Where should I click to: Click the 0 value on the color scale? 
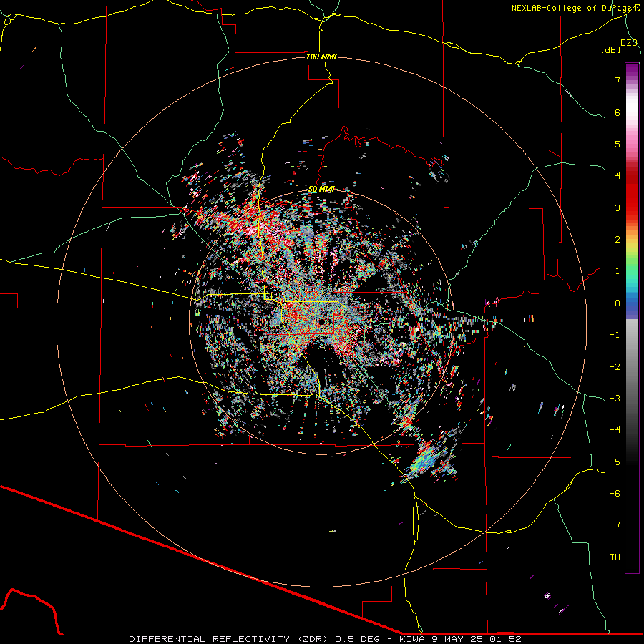[x=618, y=303]
